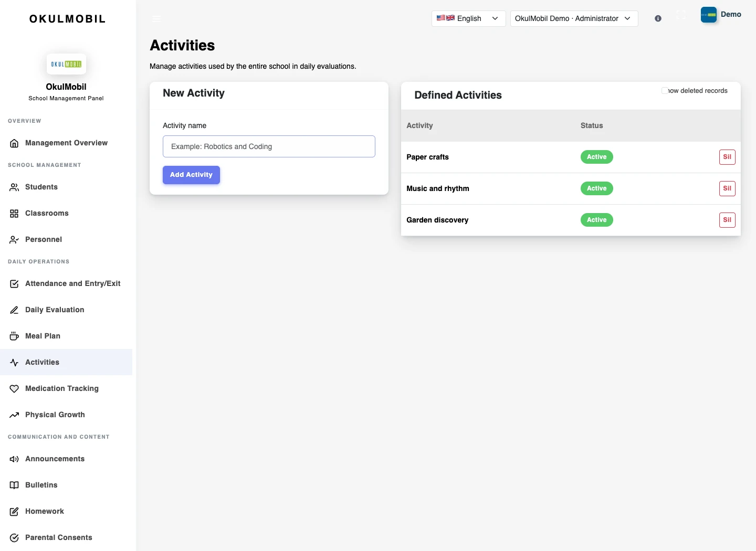756x551 pixels.
Task: Delete Garden discovery with its Sil button
Action: coord(727,220)
